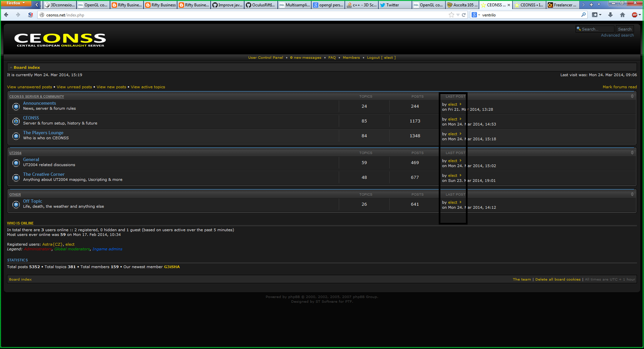Bookmark this page with the star icon
The height and width of the screenshot is (349, 644).
pyautogui.click(x=451, y=15)
